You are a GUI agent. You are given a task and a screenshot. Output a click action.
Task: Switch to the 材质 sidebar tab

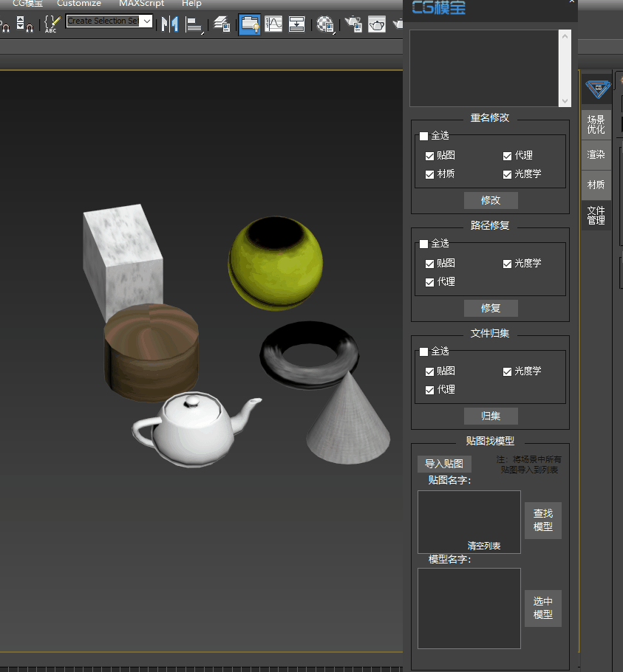(596, 185)
